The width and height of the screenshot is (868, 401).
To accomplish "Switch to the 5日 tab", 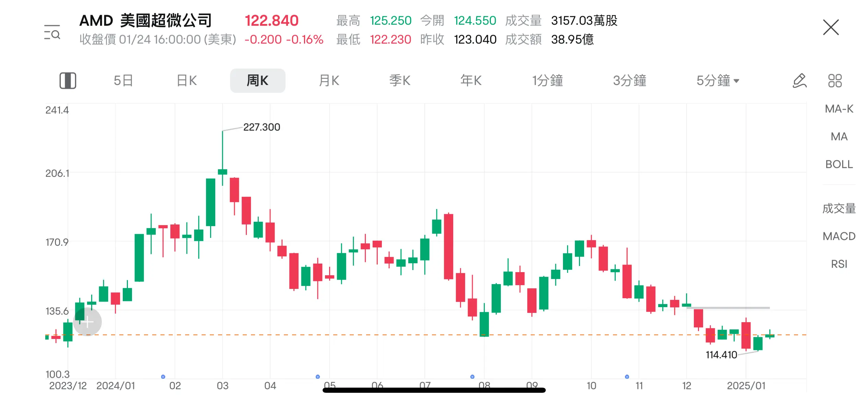I will [x=123, y=81].
